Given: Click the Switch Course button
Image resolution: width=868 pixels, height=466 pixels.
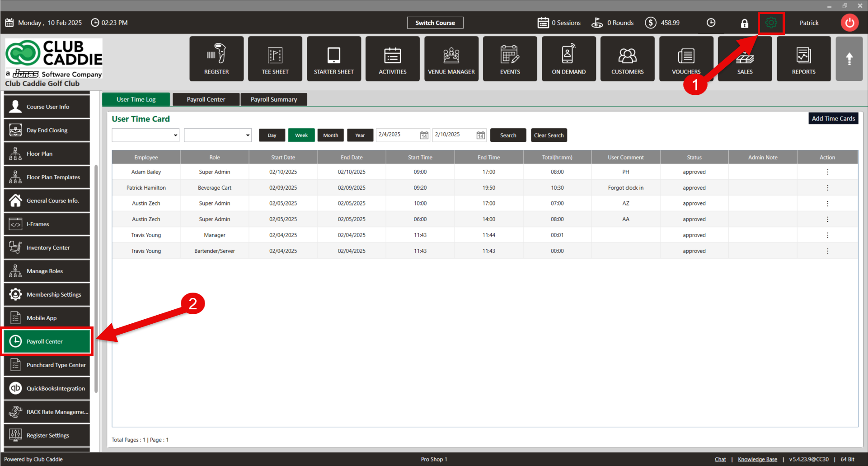Looking at the screenshot, I should (x=435, y=23).
